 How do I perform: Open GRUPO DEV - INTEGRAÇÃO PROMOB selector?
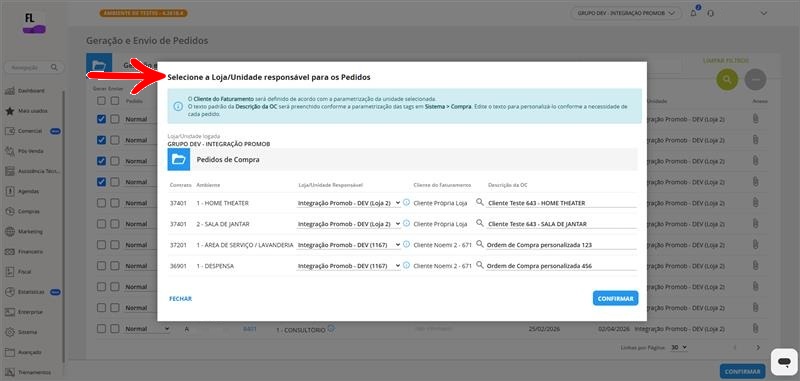pos(626,13)
